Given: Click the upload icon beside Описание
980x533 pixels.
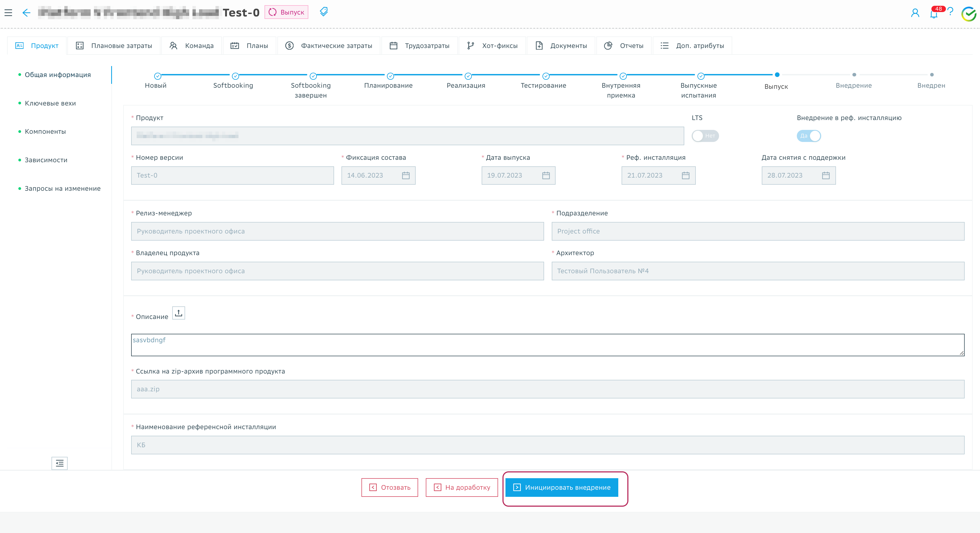Looking at the screenshot, I should click(179, 313).
